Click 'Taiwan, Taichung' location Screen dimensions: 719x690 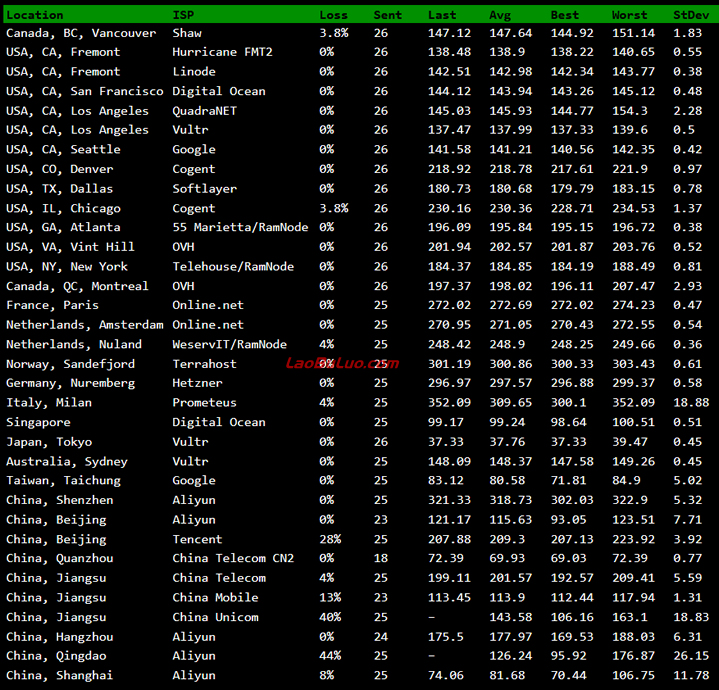63,480
